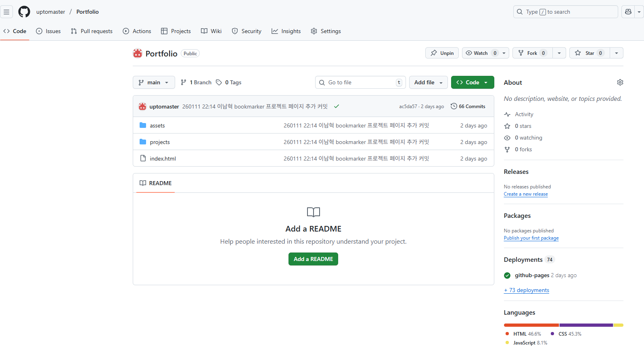Open the Add file dropdown
Viewport: 644px width, 357px height.
pyautogui.click(x=428, y=82)
